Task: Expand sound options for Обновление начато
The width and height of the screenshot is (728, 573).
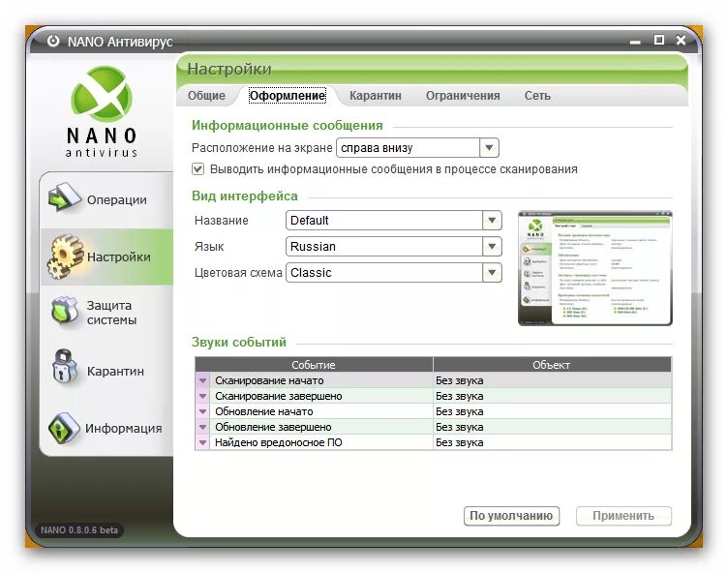Action: pos(202,411)
